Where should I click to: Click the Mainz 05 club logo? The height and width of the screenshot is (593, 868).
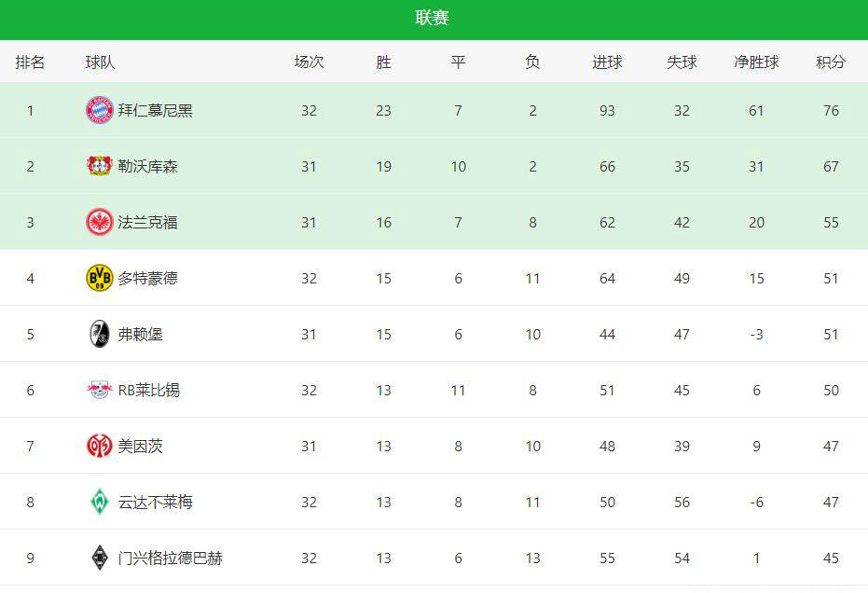pyautogui.click(x=99, y=446)
